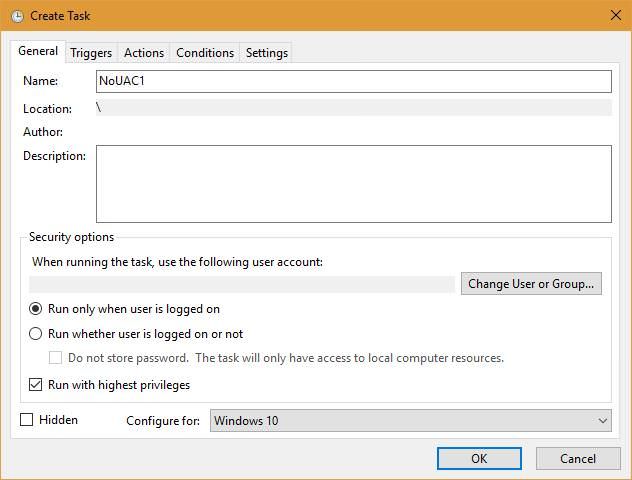The width and height of the screenshot is (632, 480).
Task: Click inside the Description text box
Action: pos(353,184)
